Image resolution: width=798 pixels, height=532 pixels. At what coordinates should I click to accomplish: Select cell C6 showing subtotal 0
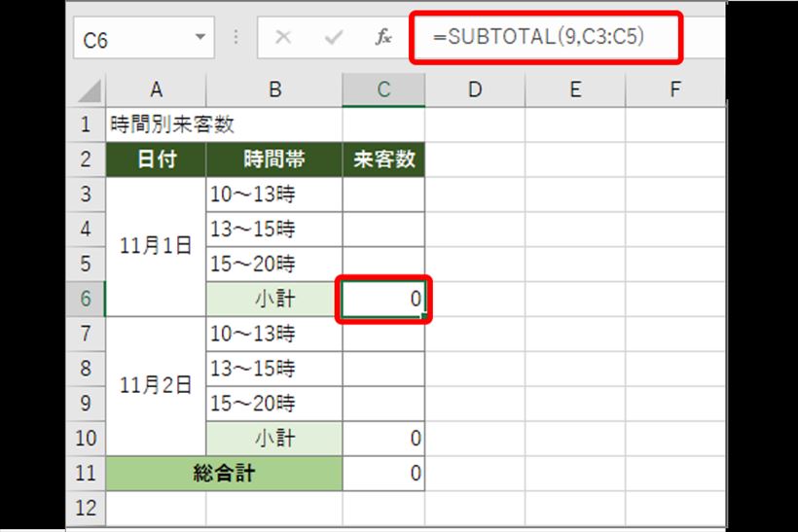click(x=383, y=299)
